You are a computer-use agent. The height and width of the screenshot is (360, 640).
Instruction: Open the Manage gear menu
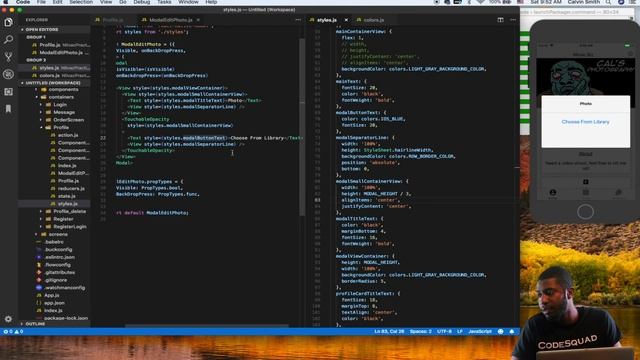(x=8, y=319)
